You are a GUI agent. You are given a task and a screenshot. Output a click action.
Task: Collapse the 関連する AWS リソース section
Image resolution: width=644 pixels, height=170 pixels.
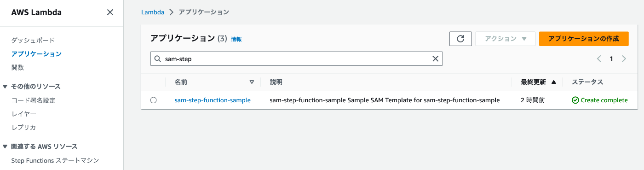point(6,147)
